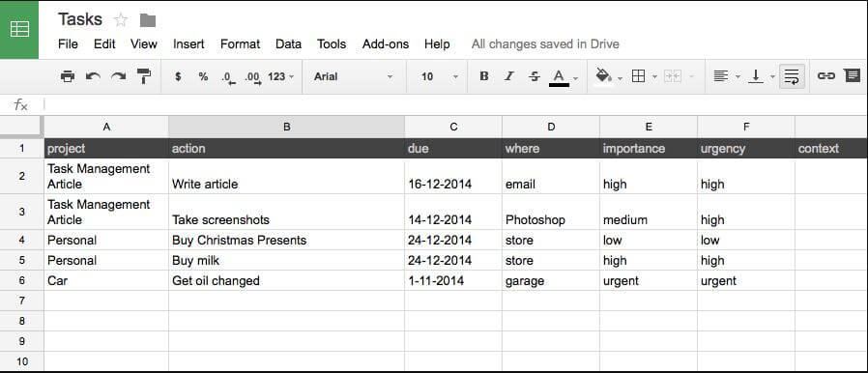Click the Redo arrow icon
The height and width of the screenshot is (373, 868).
click(119, 76)
